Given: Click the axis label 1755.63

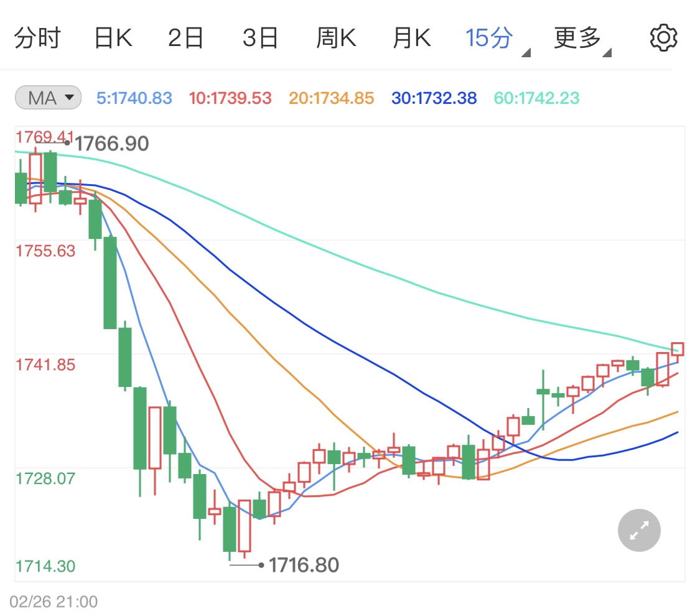Looking at the screenshot, I should tap(45, 251).
